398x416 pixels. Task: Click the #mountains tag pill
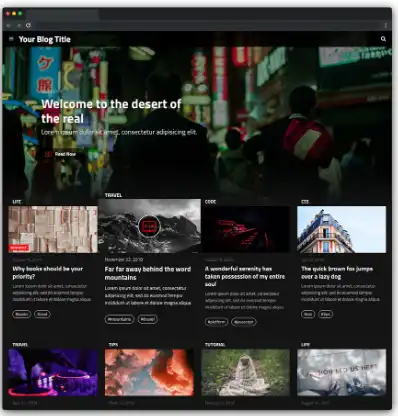(119, 319)
